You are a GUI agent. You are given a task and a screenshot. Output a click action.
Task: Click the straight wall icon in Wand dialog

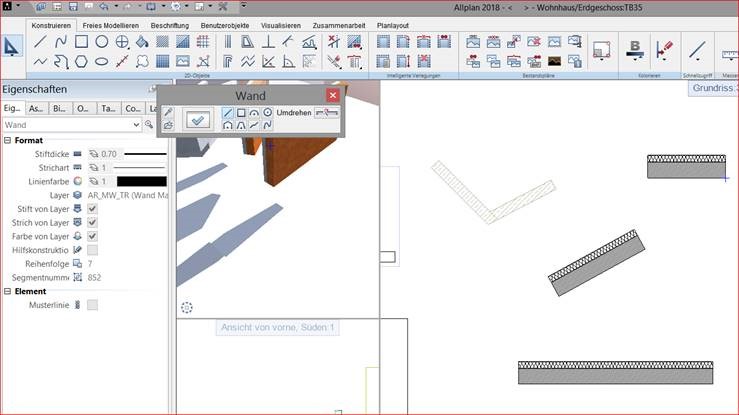[228, 113]
